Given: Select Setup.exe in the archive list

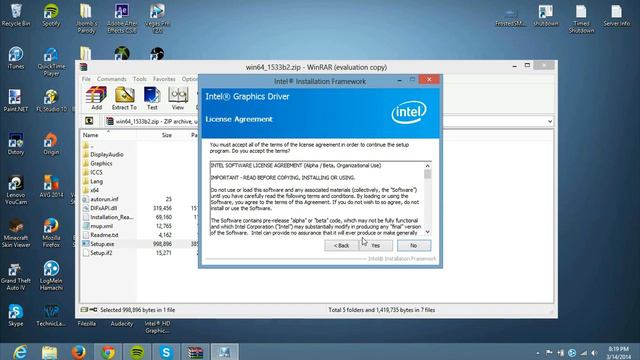Looking at the screenshot, I should [x=102, y=244].
